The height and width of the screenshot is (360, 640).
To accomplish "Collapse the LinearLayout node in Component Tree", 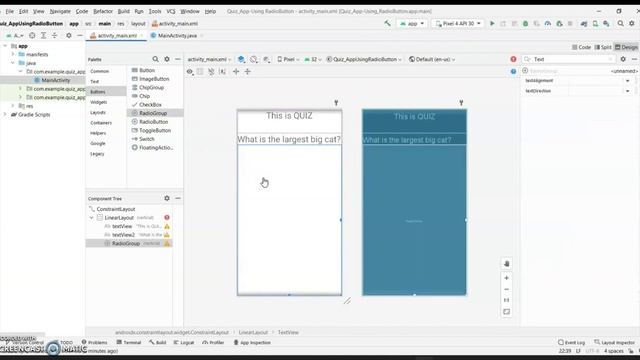I will tap(91, 218).
